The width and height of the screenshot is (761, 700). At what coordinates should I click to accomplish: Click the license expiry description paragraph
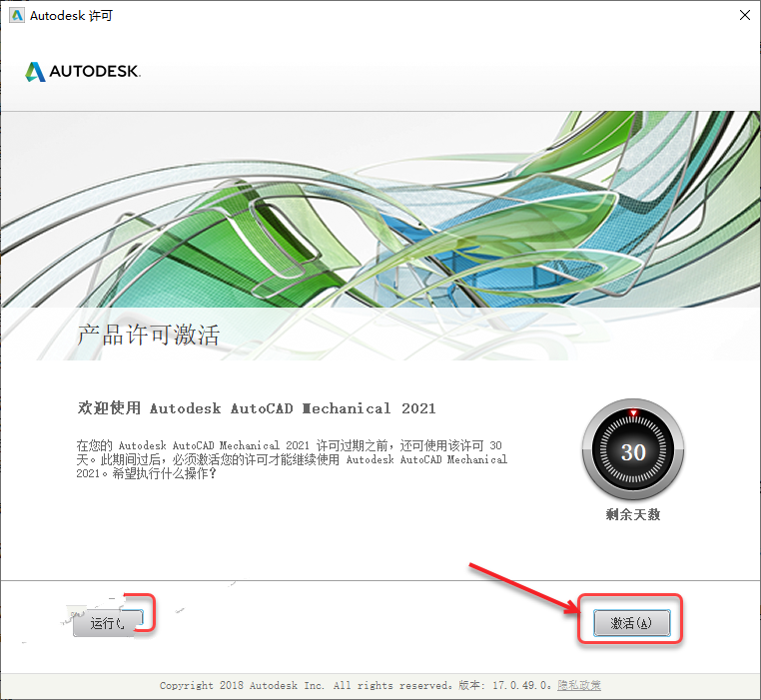[292, 459]
